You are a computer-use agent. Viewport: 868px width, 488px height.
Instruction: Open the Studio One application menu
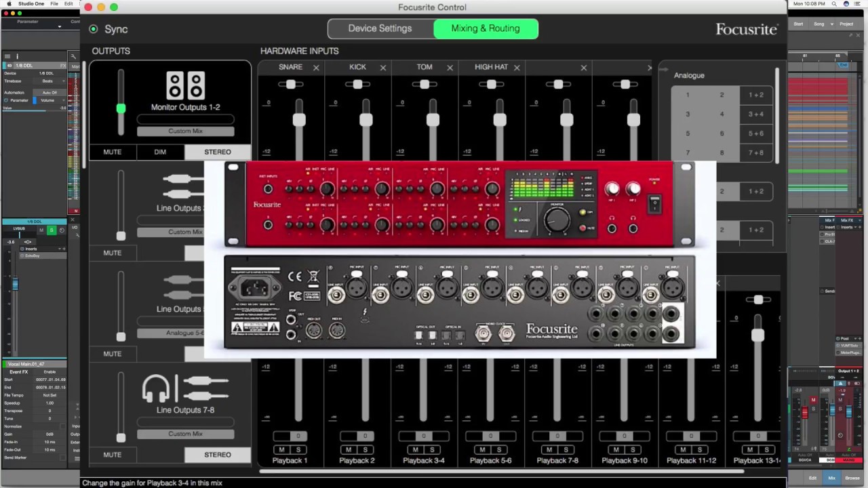[31, 4]
